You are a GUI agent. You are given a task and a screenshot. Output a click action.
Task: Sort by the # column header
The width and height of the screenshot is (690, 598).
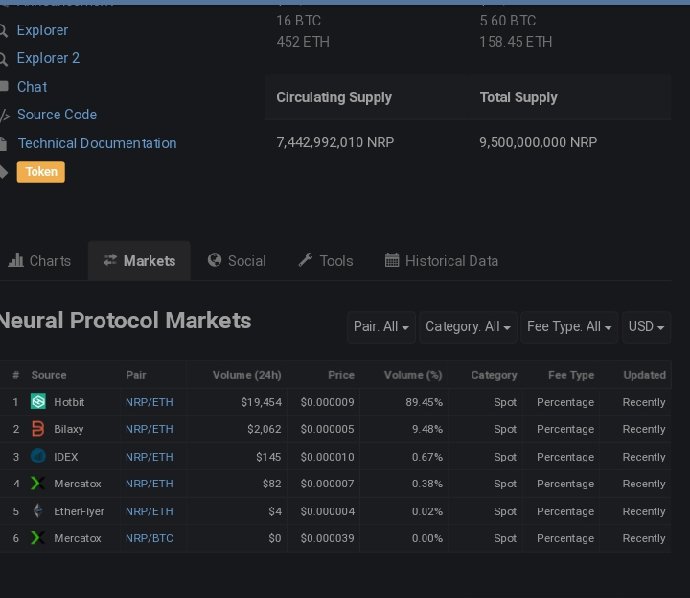[16, 375]
